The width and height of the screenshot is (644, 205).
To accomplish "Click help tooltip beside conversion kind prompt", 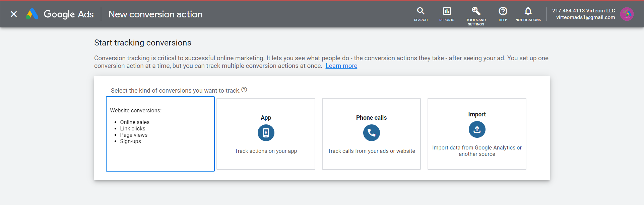I will pyautogui.click(x=244, y=90).
